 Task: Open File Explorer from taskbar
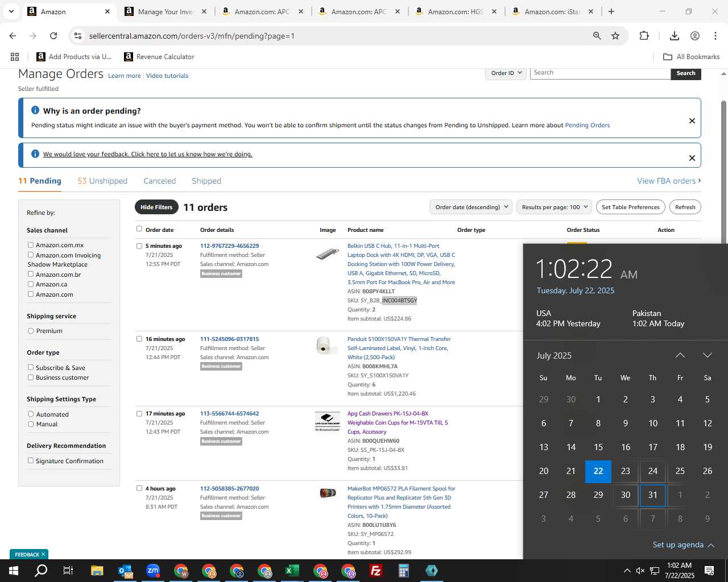[97, 571]
